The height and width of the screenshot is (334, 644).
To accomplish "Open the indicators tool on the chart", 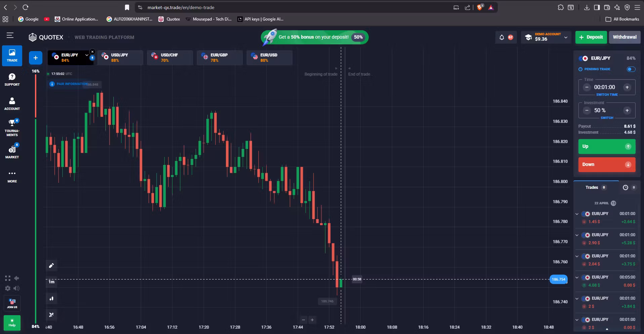I will (x=51, y=315).
